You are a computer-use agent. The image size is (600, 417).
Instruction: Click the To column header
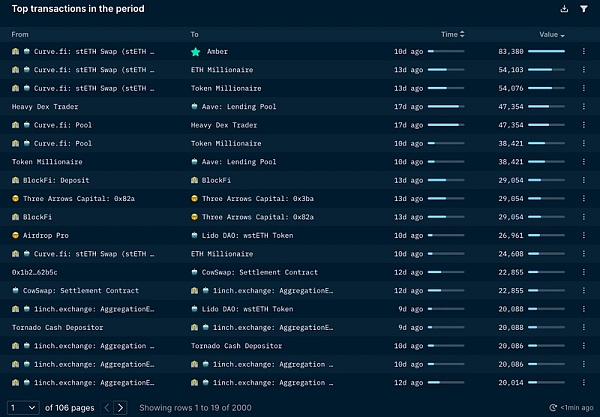(195, 34)
